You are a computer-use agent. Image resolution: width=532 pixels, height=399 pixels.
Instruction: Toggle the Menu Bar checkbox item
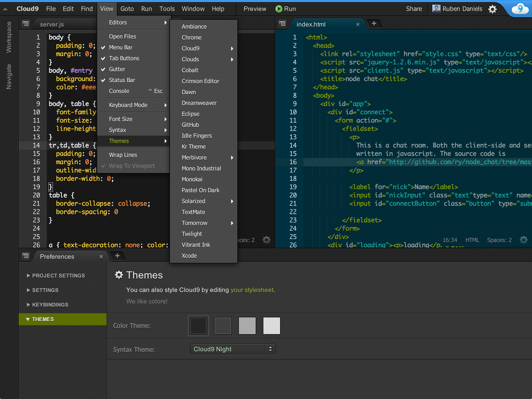[x=121, y=48]
